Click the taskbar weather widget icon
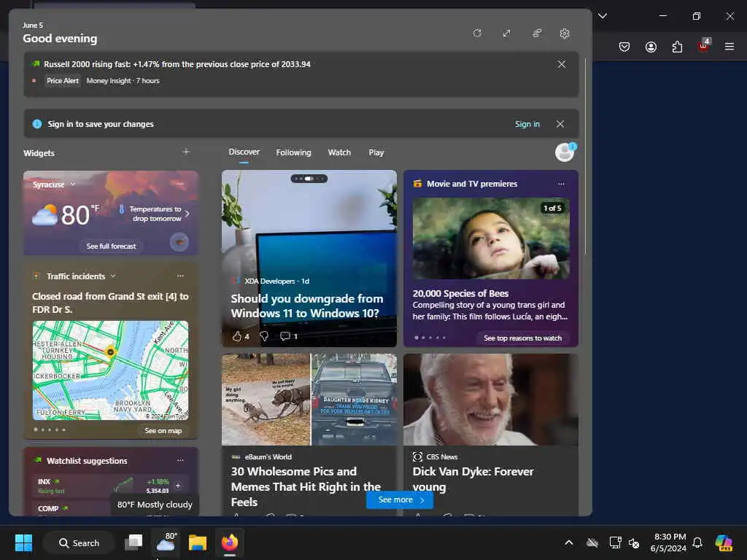The width and height of the screenshot is (747, 560). (166, 542)
